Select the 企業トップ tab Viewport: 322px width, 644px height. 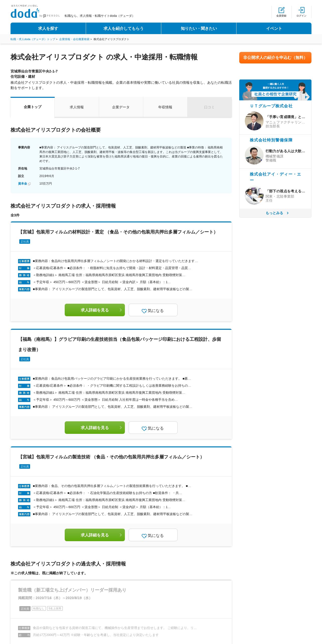pos(33,107)
